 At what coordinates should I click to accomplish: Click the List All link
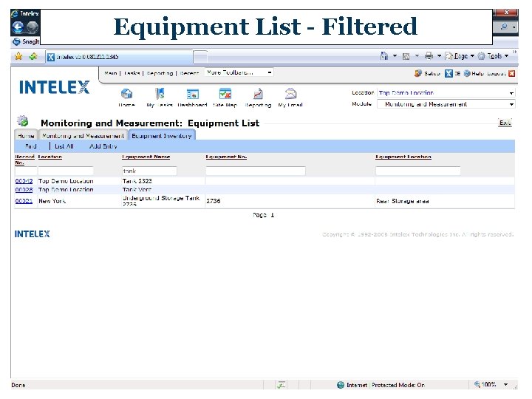[x=64, y=146]
